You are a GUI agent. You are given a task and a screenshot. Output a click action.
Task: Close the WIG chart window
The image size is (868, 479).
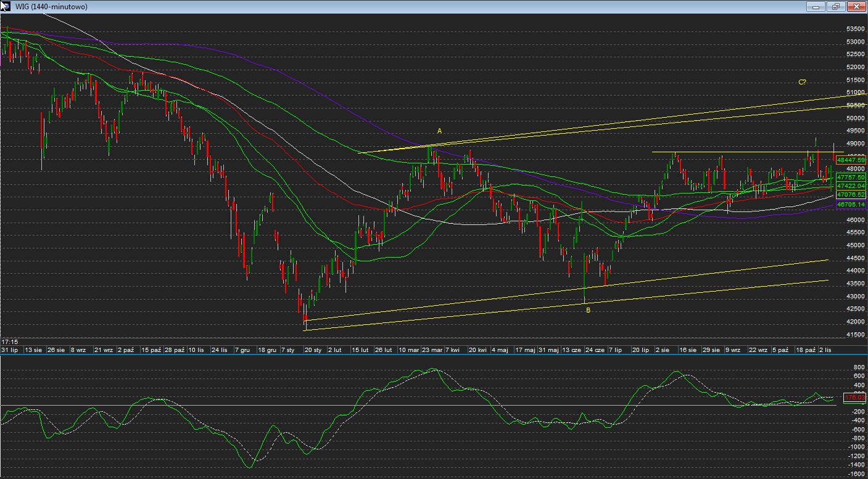(856, 6)
